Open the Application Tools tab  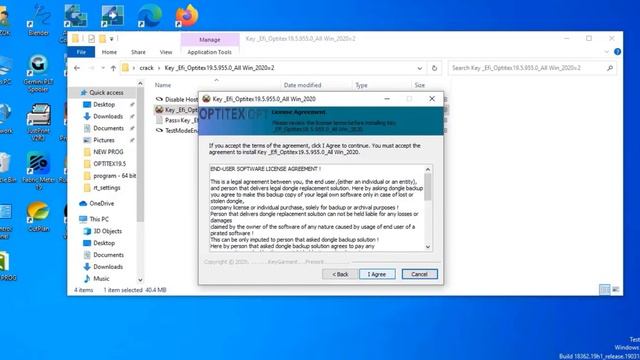click(x=209, y=52)
